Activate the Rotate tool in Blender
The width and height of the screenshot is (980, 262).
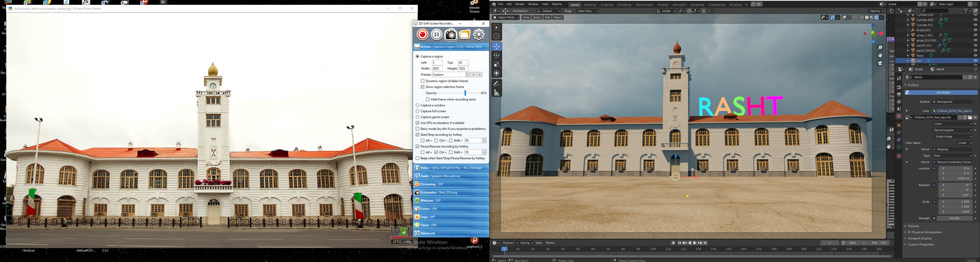496,55
